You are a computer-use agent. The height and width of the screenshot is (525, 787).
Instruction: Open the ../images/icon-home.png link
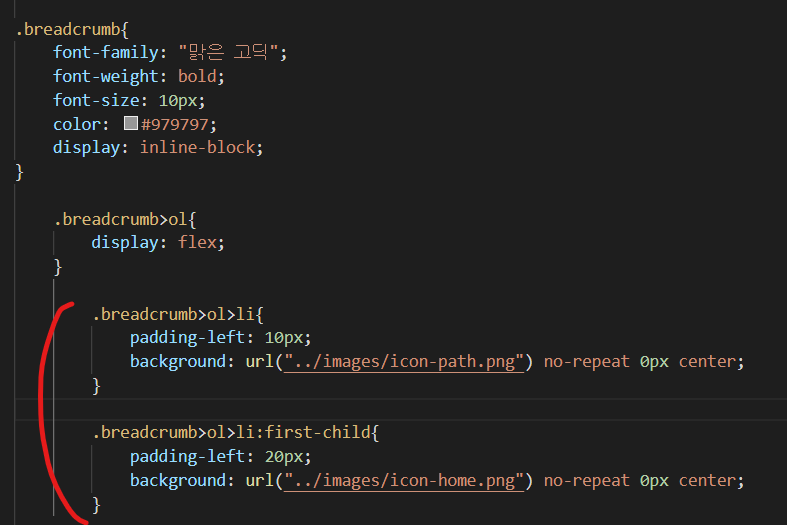click(x=404, y=480)
